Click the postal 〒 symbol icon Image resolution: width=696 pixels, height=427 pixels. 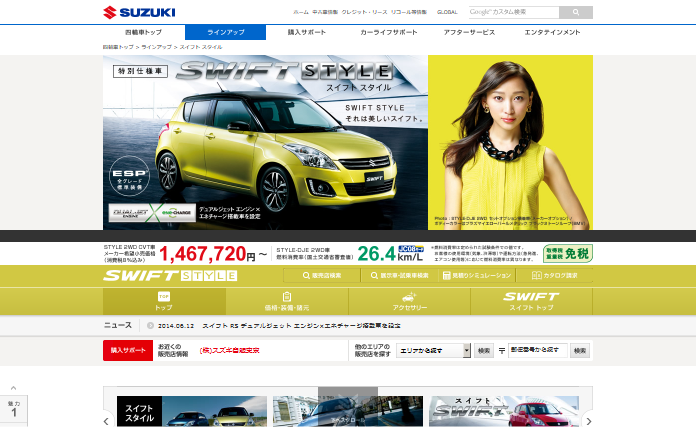[x=502, y=351]
